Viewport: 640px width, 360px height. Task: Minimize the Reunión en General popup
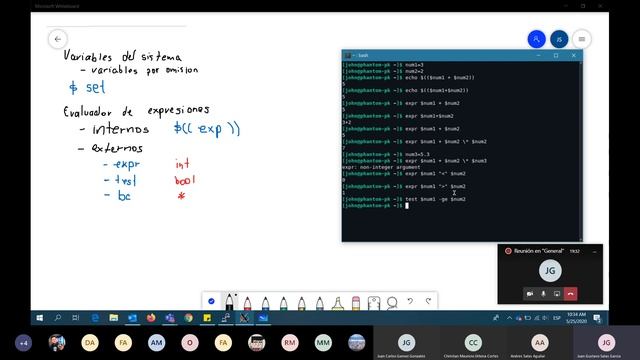click(x=594, y=251)
